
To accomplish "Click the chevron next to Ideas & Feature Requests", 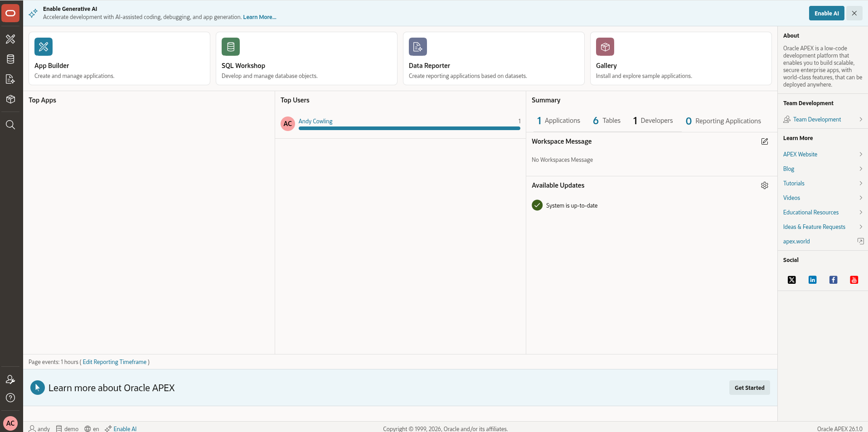I will point(861,227).
